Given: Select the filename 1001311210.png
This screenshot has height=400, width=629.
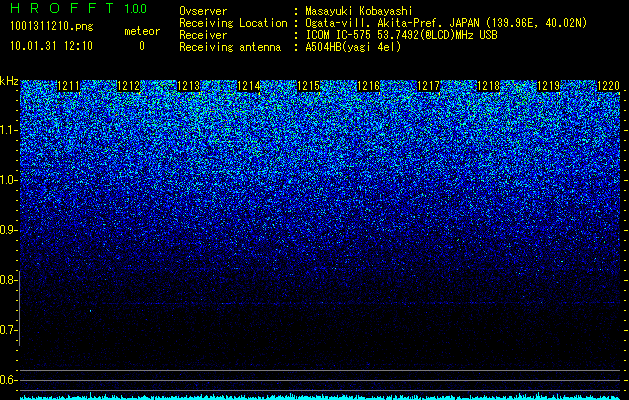Looking at the screenshot, I should click(52, 27).
